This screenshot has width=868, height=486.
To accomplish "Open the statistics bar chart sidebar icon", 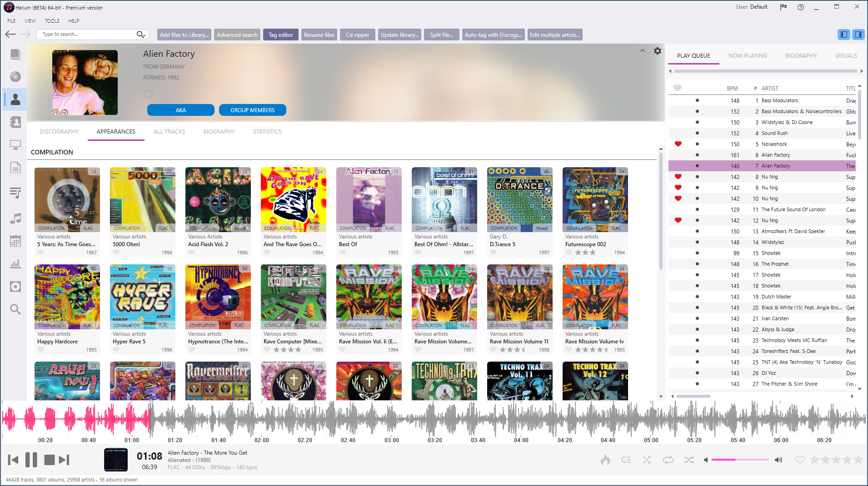I will click(x=15, y=263).
